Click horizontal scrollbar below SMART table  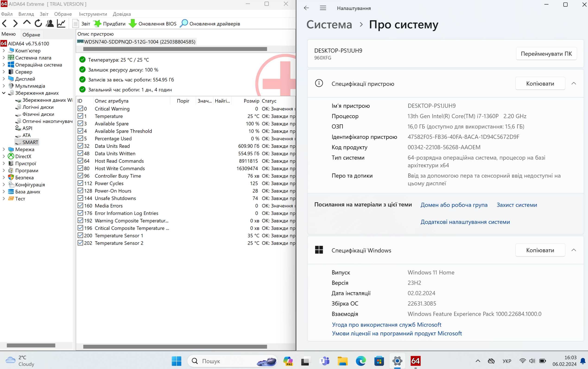point(175,347)
